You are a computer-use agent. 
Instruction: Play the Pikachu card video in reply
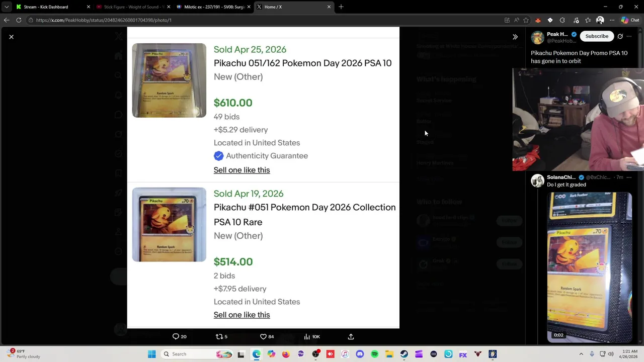click(x=589, y=267)
